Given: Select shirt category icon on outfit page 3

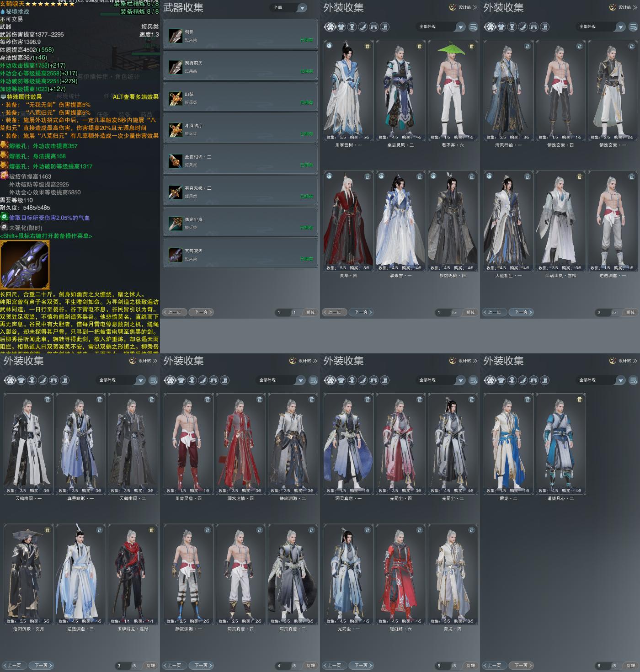Looking at the screenshot, I should click(x=21, y=380).
